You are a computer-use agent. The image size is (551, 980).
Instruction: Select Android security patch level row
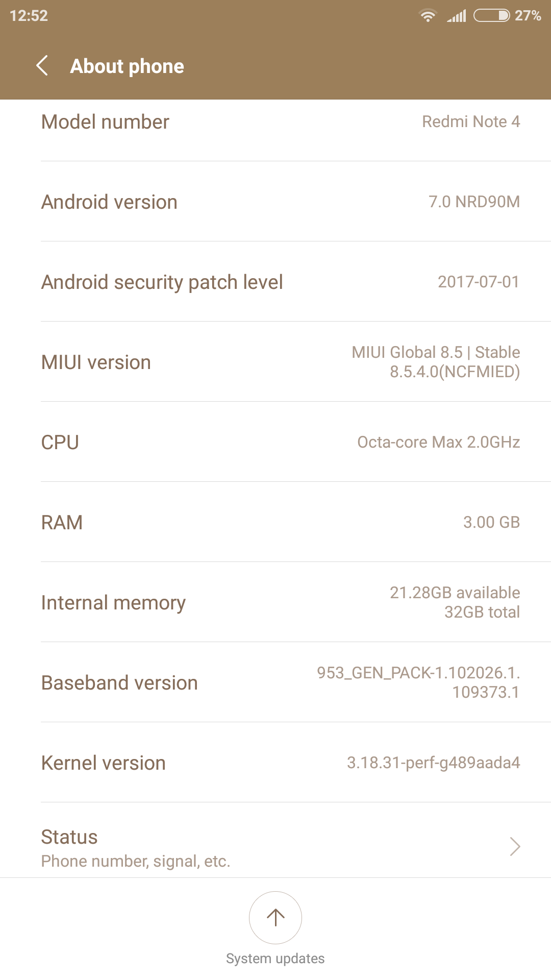pyautogui.click(x=275, y=282)
